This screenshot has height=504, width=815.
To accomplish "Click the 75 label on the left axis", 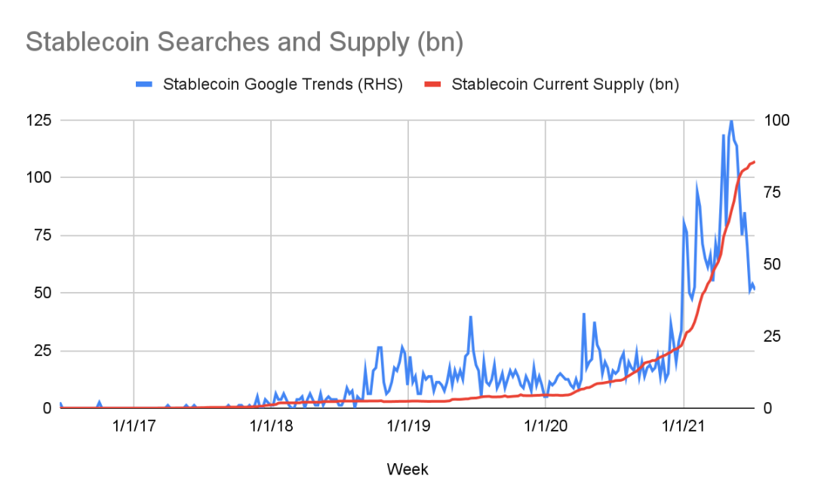I will point(43,235).
